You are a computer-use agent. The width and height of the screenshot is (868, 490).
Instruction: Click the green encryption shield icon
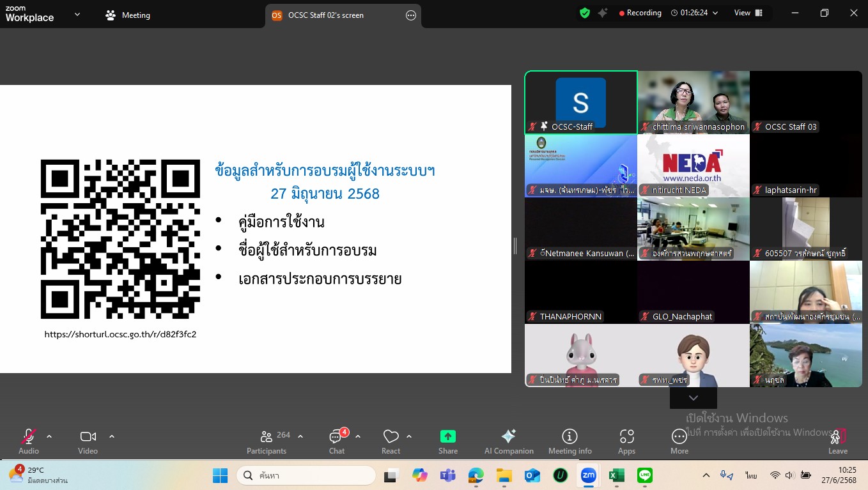pos(584,13)
